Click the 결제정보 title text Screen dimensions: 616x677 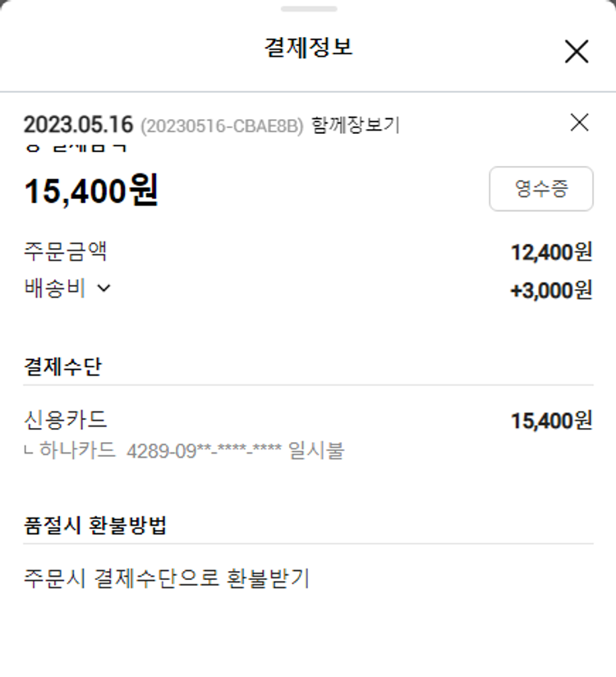pyautogui.click(x=308, y=48)
